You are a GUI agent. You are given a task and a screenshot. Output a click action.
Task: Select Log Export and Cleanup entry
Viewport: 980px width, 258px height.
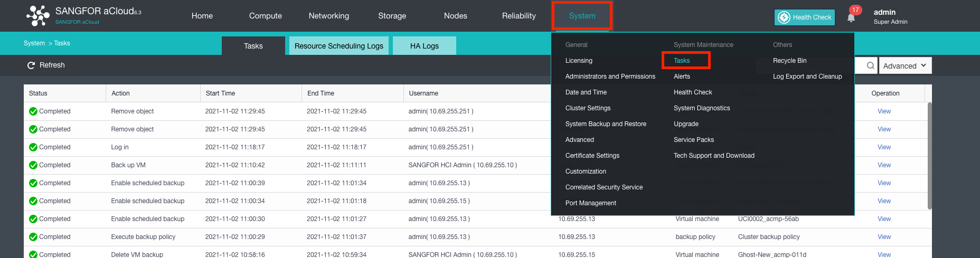click(807, 77)
